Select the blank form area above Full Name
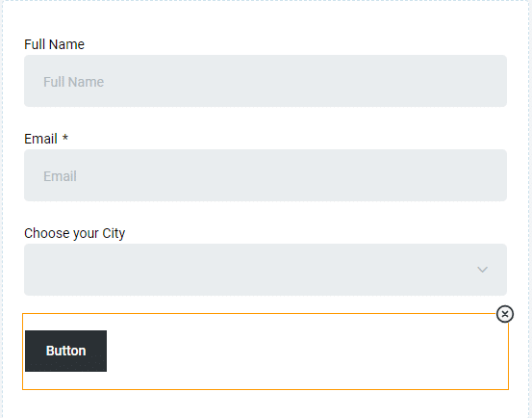This screenshot has width=532, height=418. (x=266, y=18)
